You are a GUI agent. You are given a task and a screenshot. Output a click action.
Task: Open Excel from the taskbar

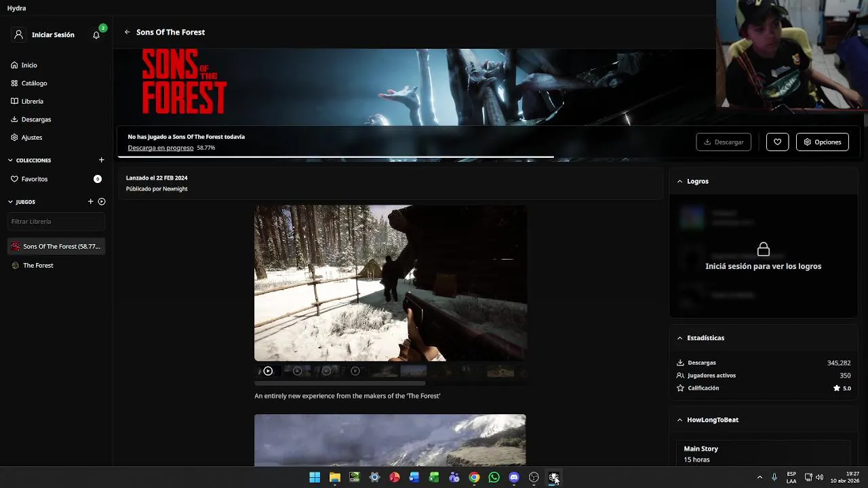coord(434,477)
